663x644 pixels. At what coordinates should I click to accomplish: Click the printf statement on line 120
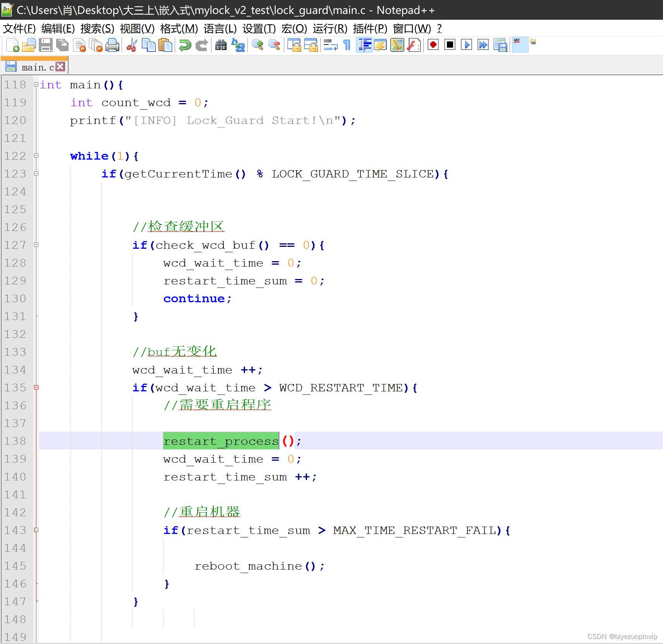click(x=213, y=120)
